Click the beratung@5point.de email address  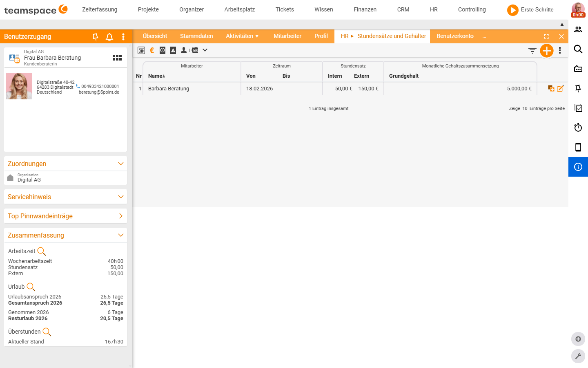pyautogui.click(x=99, y=92)
